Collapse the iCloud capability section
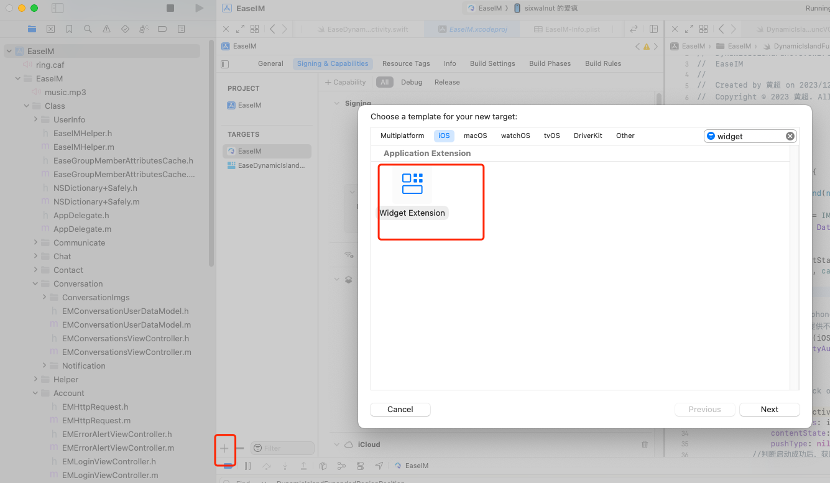The image size is (830, 484). [337, 445]
